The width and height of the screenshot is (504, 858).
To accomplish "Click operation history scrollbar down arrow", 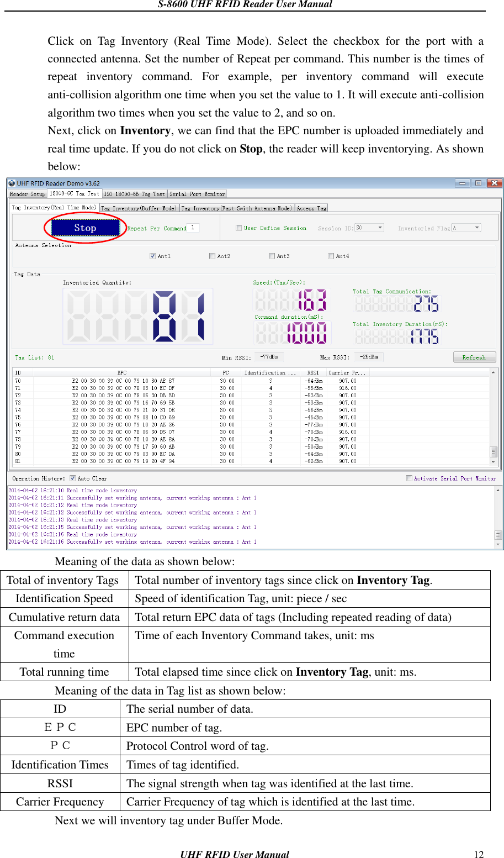I will pos(498,544).
